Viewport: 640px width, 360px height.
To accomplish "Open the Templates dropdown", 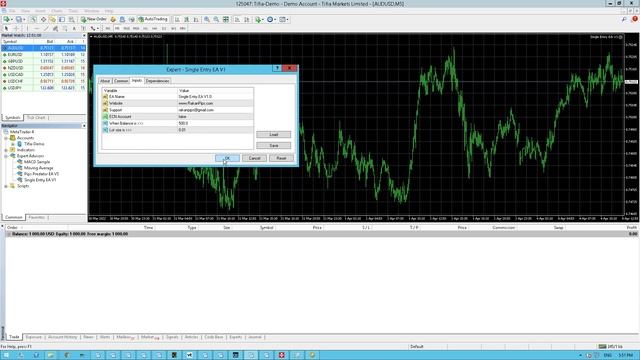I will tap(283, 19).
